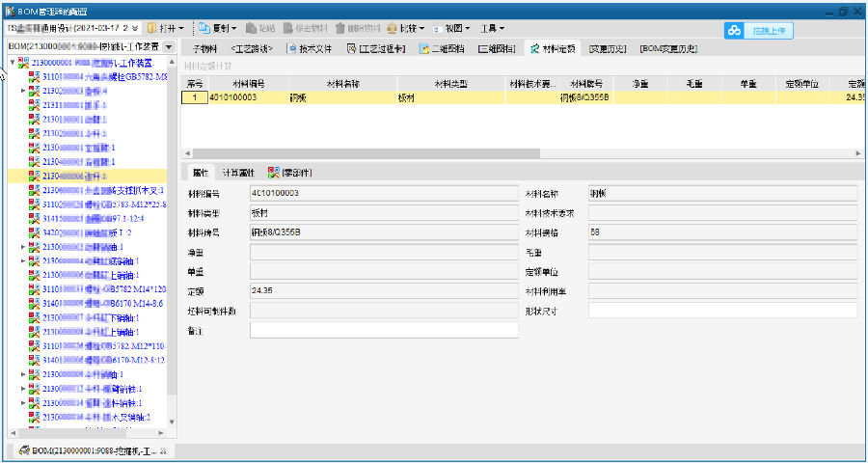Click the 打开 open folder icon
Screen dimensions: 868x463
151,29
